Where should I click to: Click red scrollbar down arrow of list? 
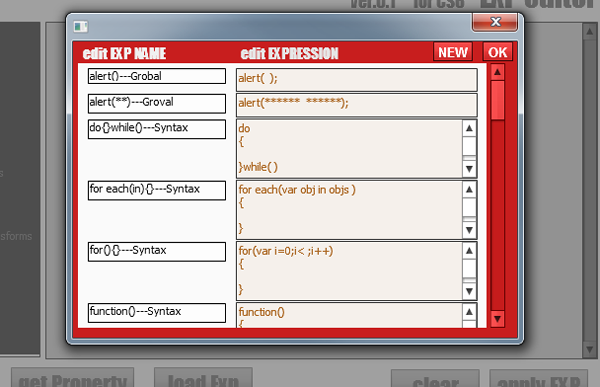(497, 318)
